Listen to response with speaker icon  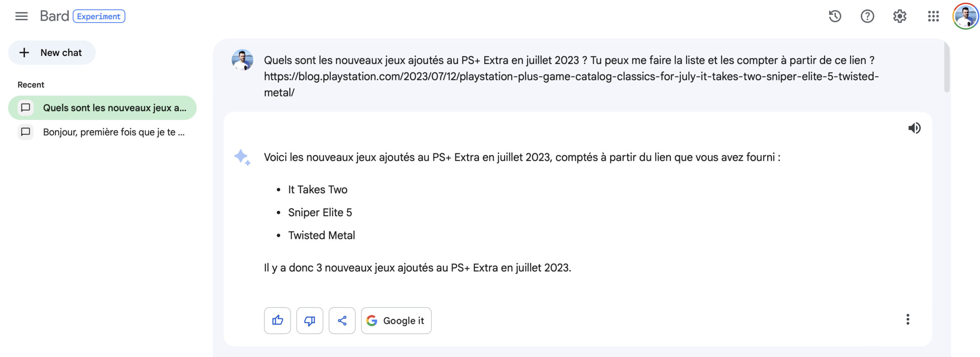pos(915,128)
